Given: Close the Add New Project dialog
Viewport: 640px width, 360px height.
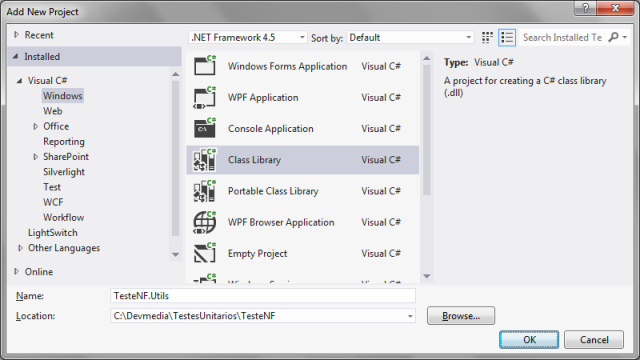Looking at the screenshot, I should (x=616, y=8).
